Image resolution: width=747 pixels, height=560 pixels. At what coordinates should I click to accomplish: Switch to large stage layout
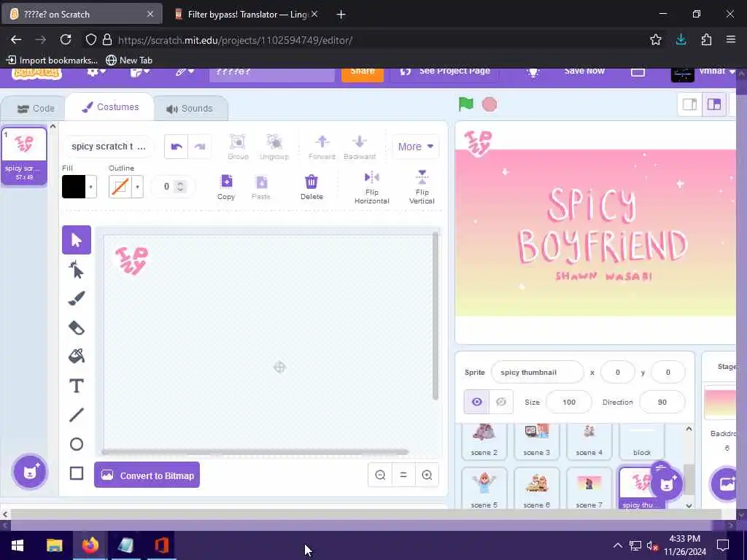pos(713,104)
